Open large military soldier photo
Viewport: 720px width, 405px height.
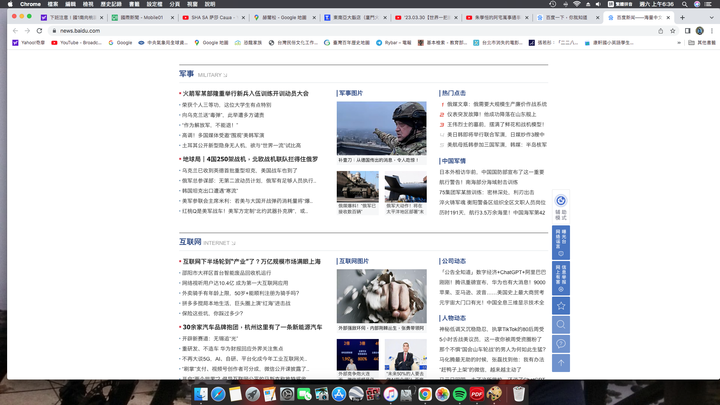click(x=382, y=128)
